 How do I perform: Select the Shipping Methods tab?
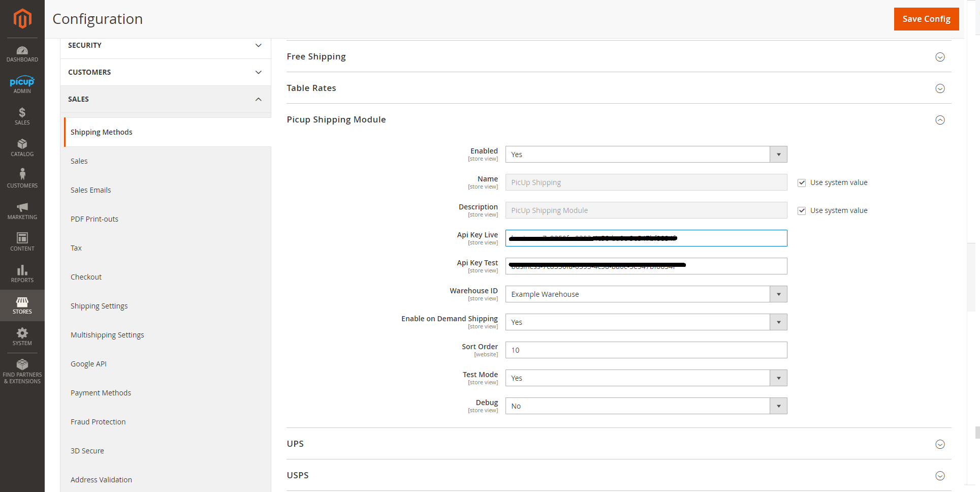168,132
